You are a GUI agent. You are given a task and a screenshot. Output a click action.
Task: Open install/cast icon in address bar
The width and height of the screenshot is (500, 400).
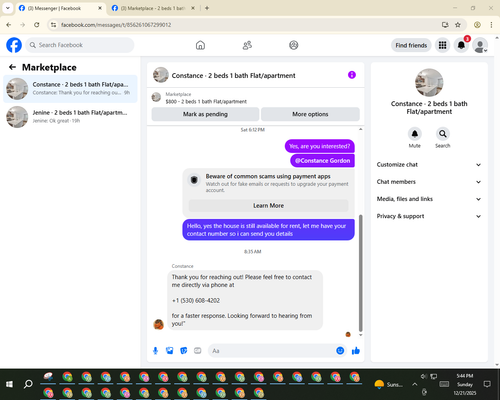(445, 25)
